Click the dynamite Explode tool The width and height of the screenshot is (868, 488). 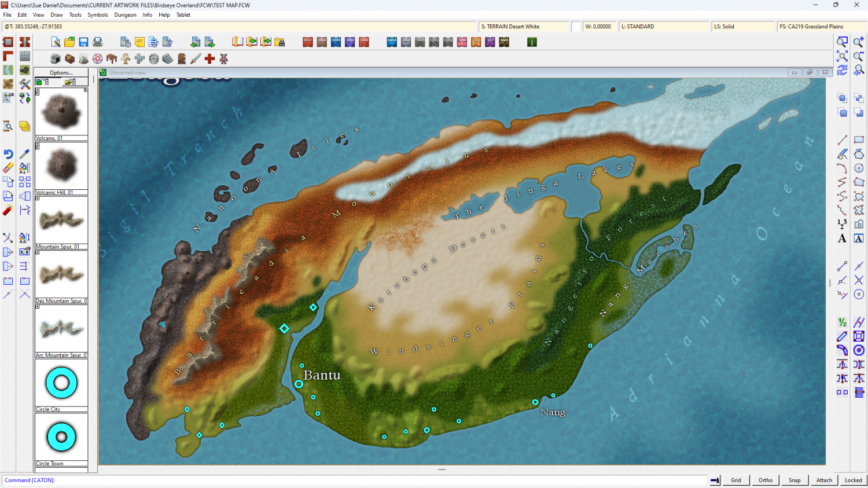click(x=8, y=210)
